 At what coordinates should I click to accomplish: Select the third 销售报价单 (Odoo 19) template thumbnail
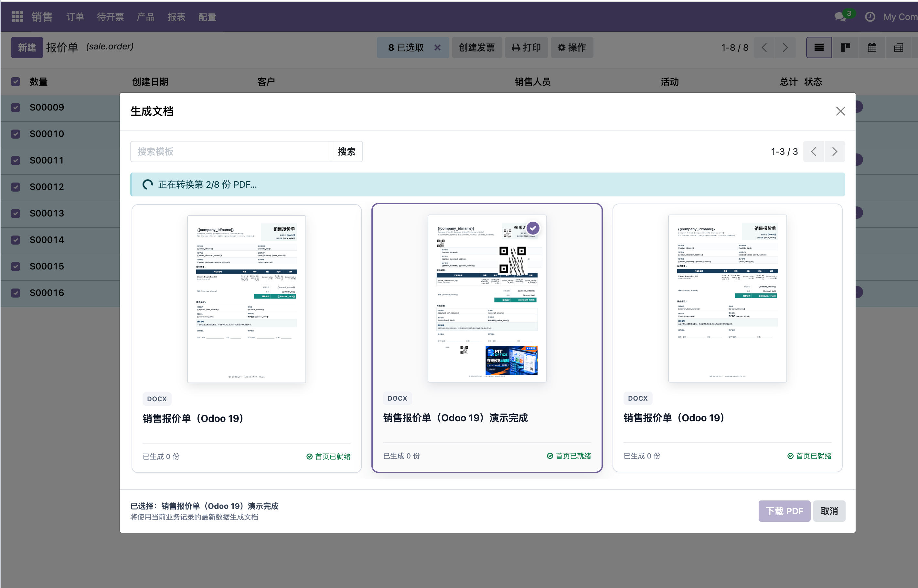727,298
